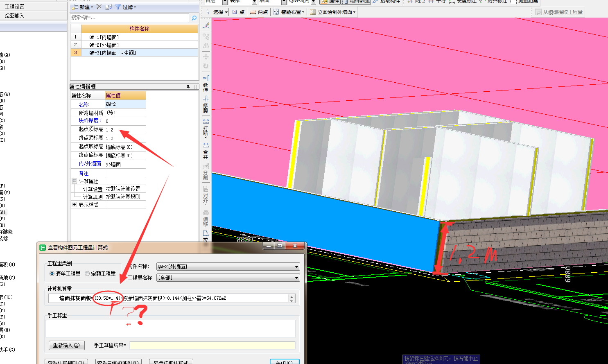Click the move tool in vertical toolbar

click(x=206, y=57)
